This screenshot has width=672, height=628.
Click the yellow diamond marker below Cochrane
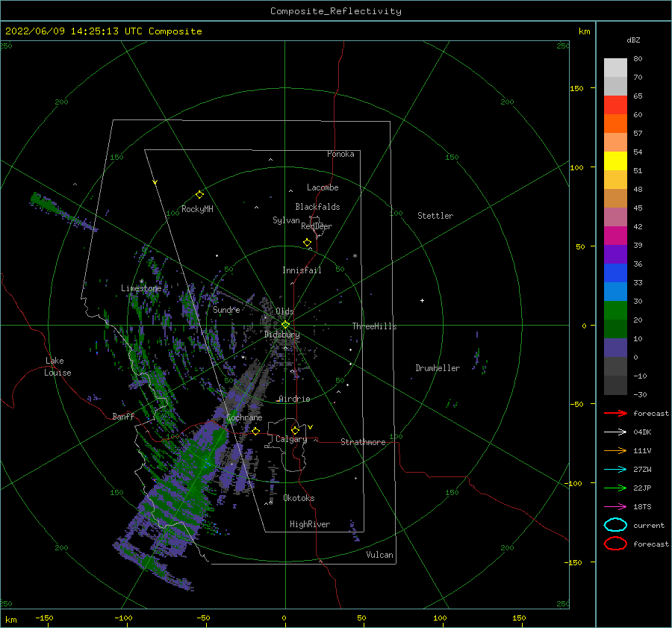(255, 431)
